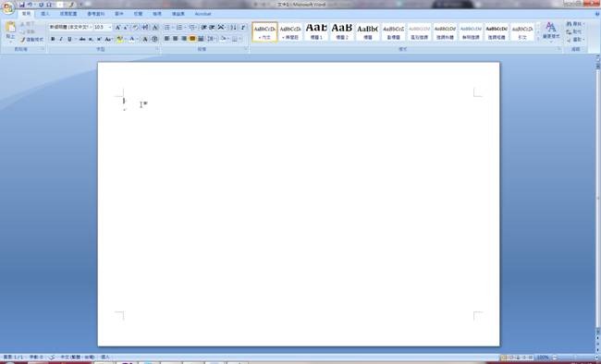The image size is (601, 364).
Task: Click the Character Border icon
Action: point(154,28)
